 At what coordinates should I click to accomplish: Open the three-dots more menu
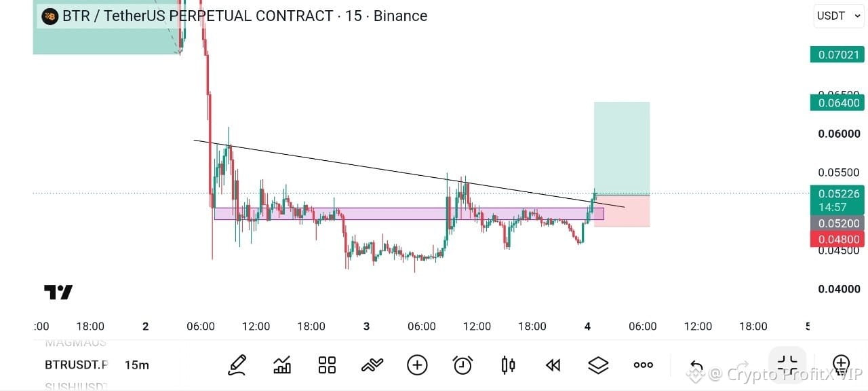(643, 365)
